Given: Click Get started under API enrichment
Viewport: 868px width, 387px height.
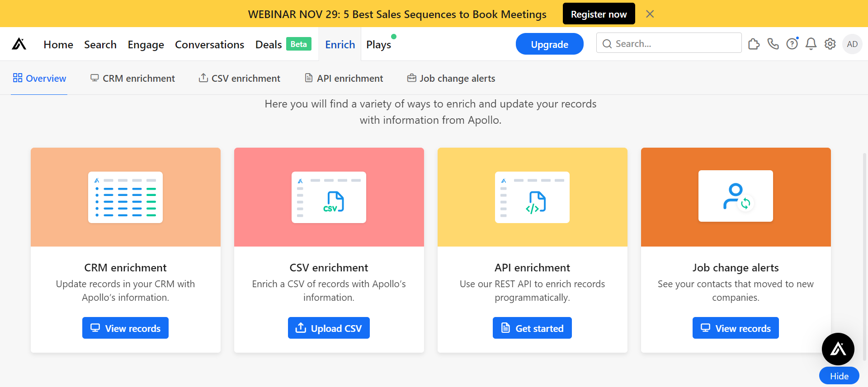Looking at the screenshot, I should (532, 328).
